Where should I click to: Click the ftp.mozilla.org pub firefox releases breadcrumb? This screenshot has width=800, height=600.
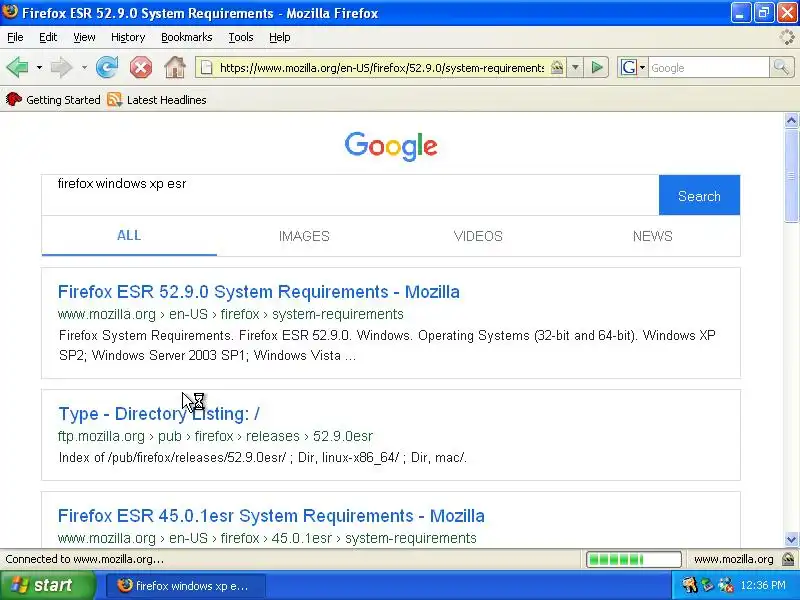(x=215, y=436)
